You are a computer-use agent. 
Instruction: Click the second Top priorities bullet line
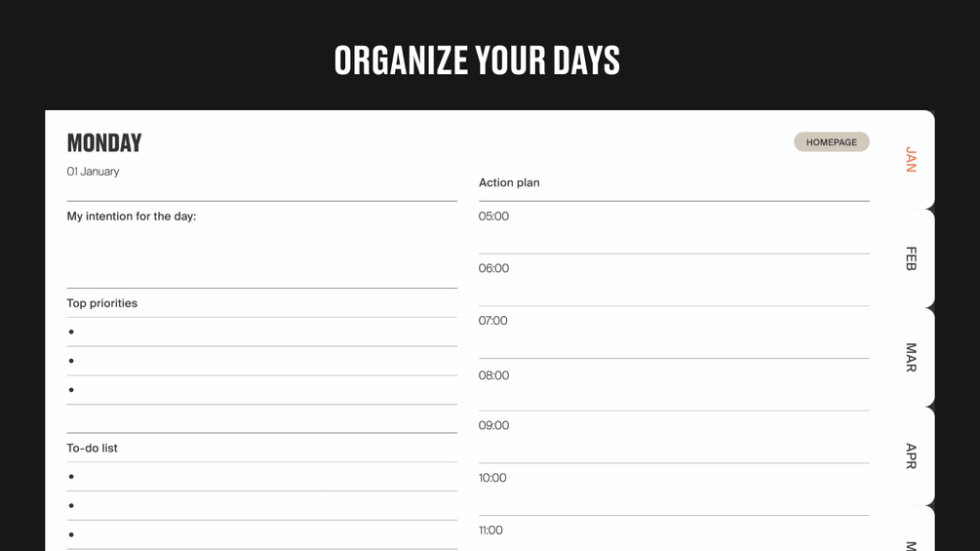261,362
